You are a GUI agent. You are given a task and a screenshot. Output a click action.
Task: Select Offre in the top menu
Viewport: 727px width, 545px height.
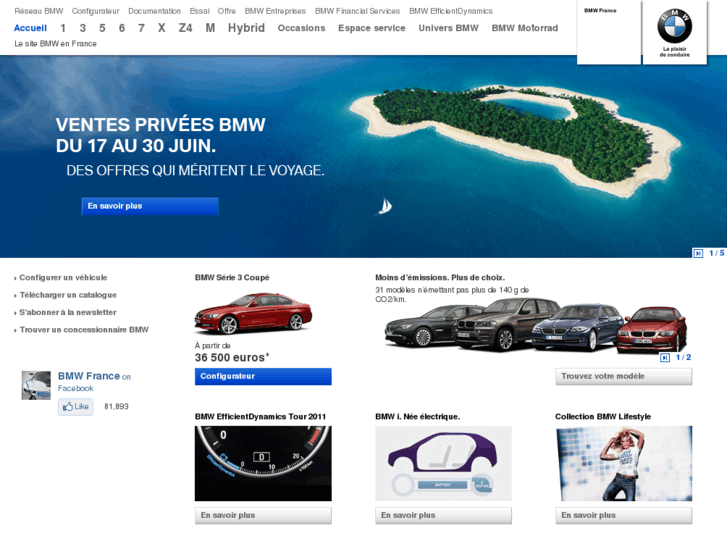click(227, 11)
